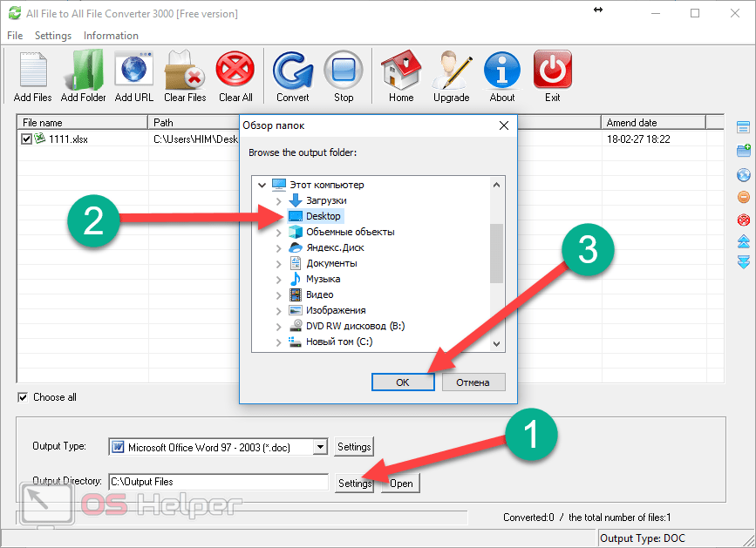
Task: Open the Settings menu
Action: pos(53,36)
